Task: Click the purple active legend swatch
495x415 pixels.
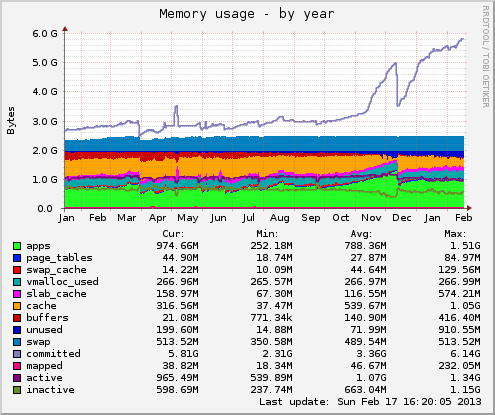Action: 17,378
